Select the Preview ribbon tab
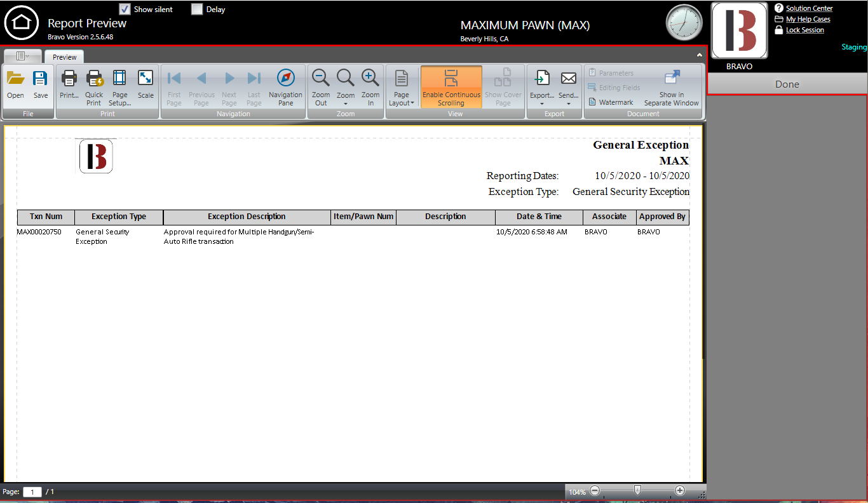 (65, 57)
